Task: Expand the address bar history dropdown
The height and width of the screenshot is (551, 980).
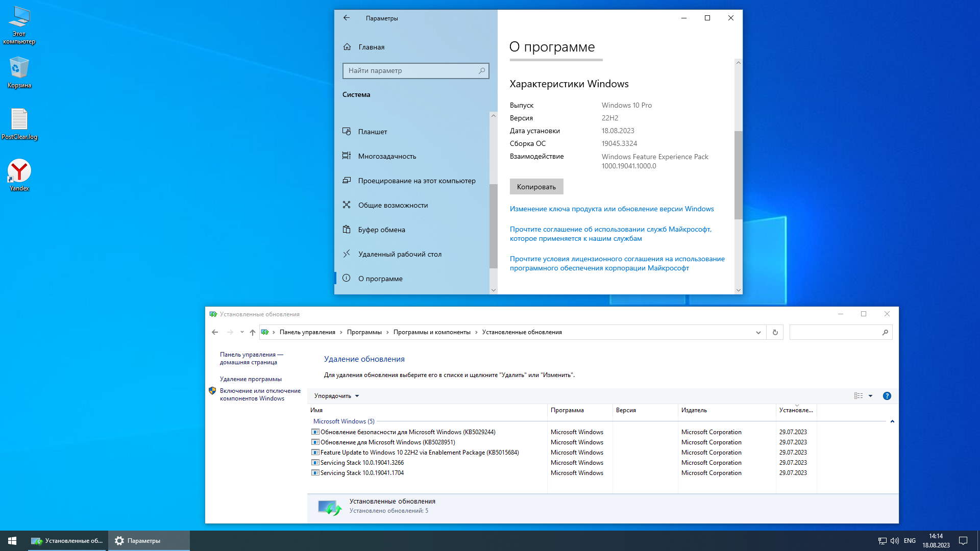Action: [x=758, y=332]
